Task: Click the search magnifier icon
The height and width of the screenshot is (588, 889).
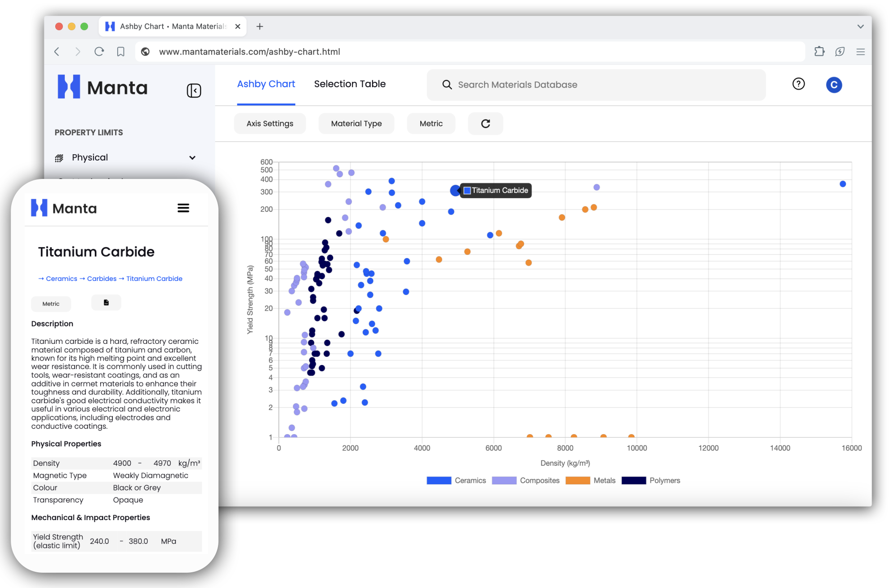Action: [x=447, y=85]
